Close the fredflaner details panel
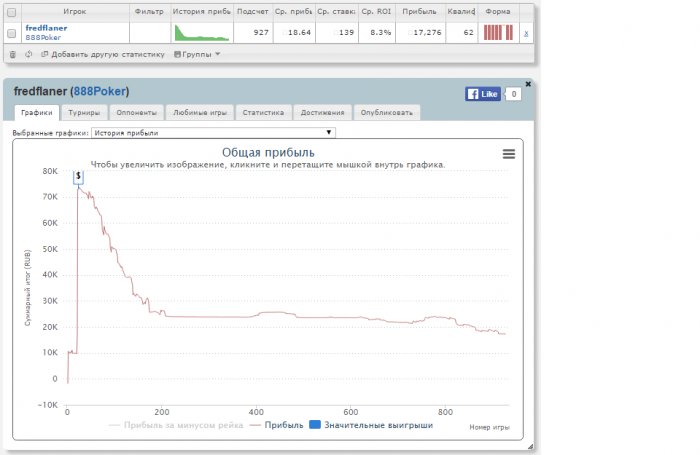 click(528, 84)
